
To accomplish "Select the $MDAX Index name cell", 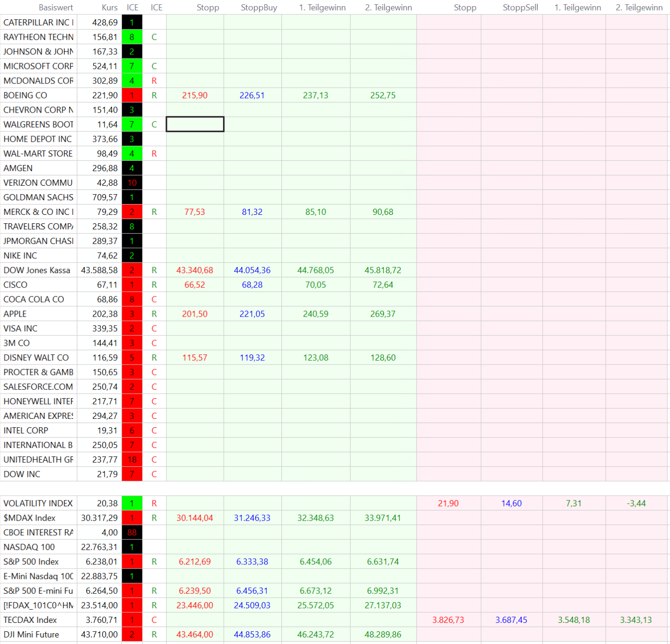I will click(x=30, y=518).
